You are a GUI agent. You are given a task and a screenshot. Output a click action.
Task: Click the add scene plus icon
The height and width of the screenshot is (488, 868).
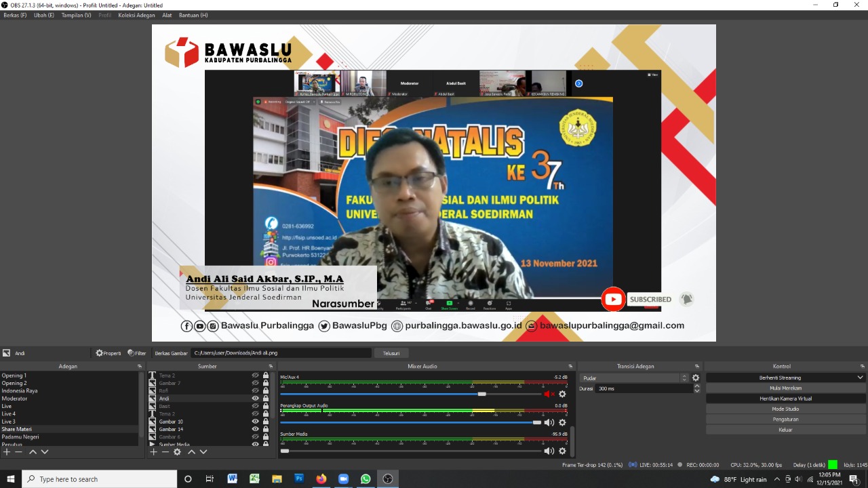(x=7, y=452)
